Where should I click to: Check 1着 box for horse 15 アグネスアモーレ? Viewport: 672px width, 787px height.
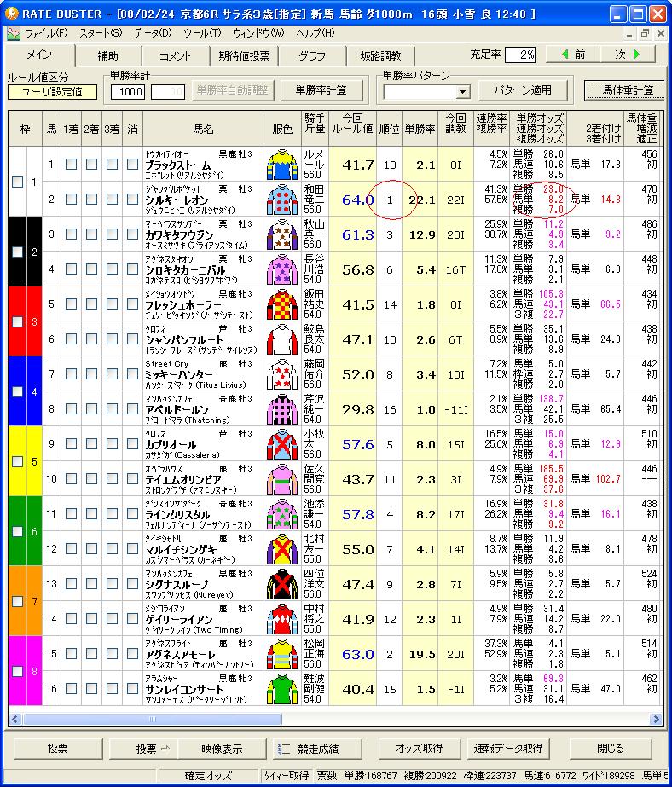click(x=72, y=653)
